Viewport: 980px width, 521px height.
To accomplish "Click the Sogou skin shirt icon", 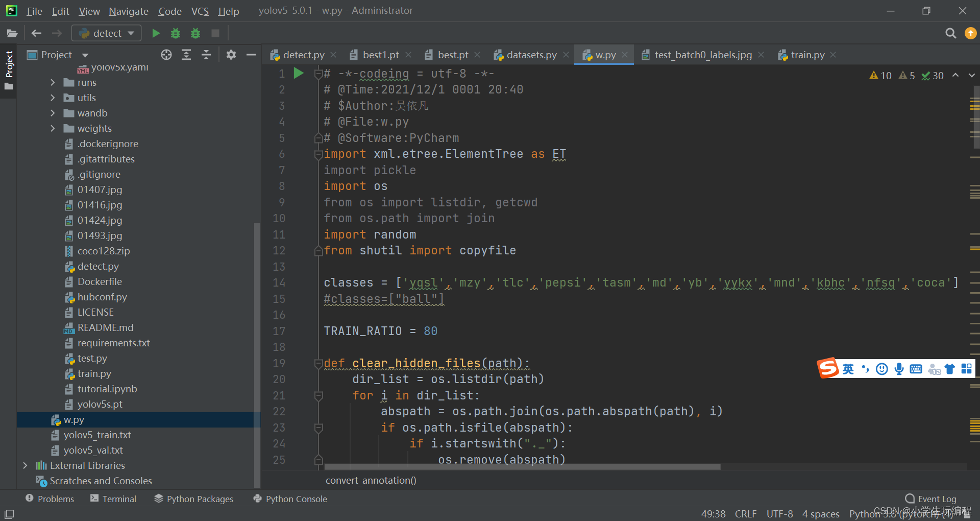I will click(x=949, y=369).
